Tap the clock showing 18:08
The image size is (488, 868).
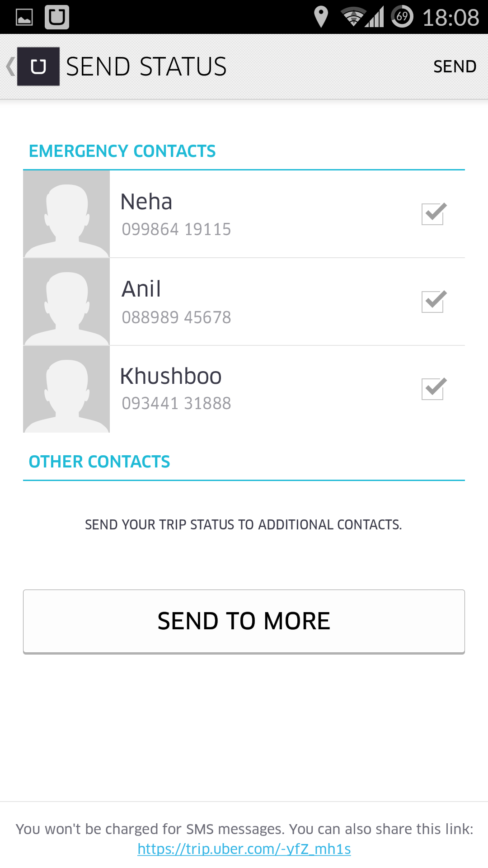[x=450, y=18]
